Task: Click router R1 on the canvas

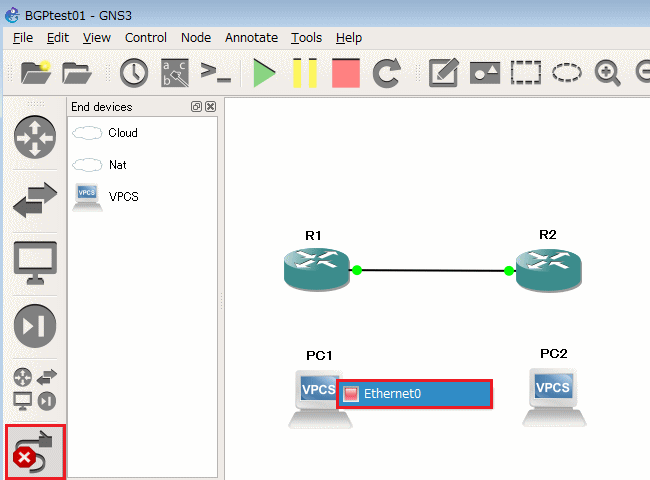Action: pos(317,269)
